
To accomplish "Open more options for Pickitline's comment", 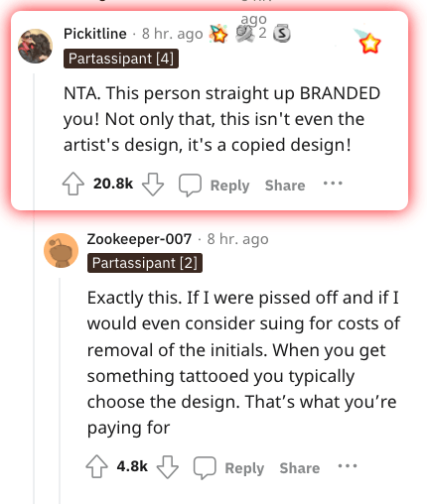I will pyautogui.click(x=333, y=183).
